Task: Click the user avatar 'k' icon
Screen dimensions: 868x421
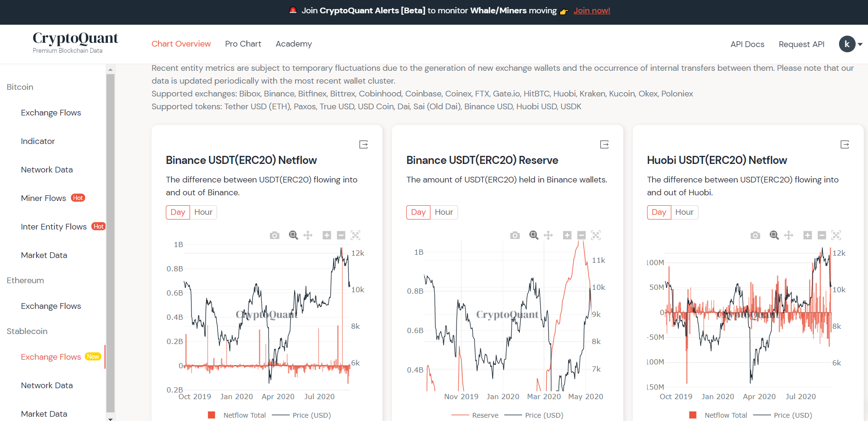Action: [x=847, y=44]
